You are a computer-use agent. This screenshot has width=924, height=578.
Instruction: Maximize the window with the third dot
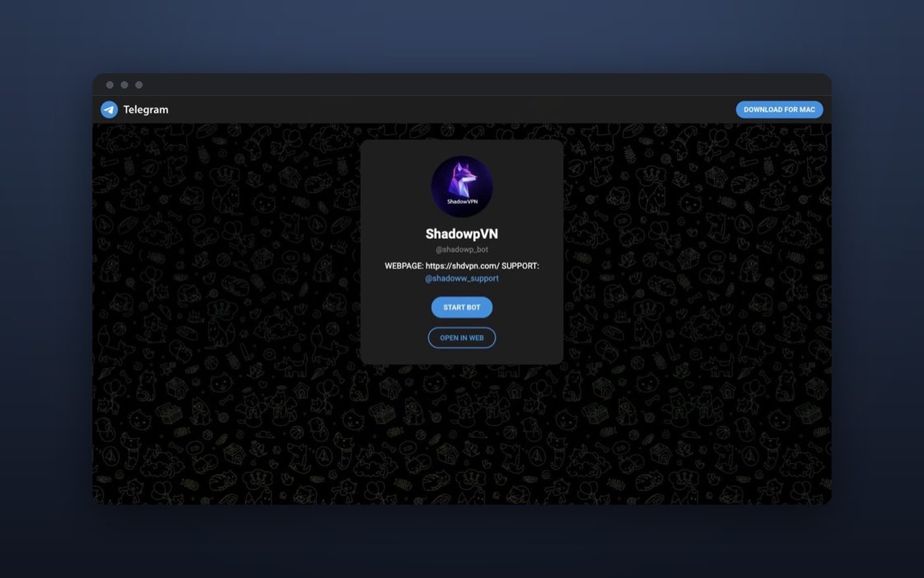tap(139, 85)
